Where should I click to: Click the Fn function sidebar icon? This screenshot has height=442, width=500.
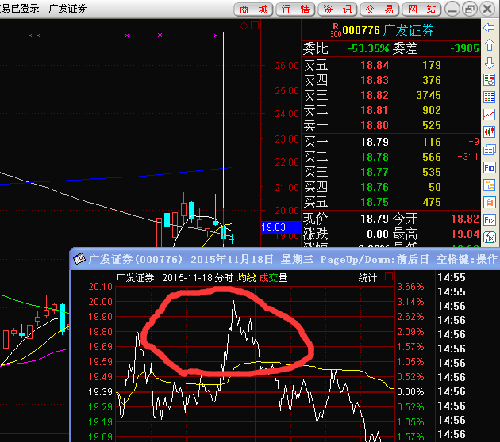(489, 220)
